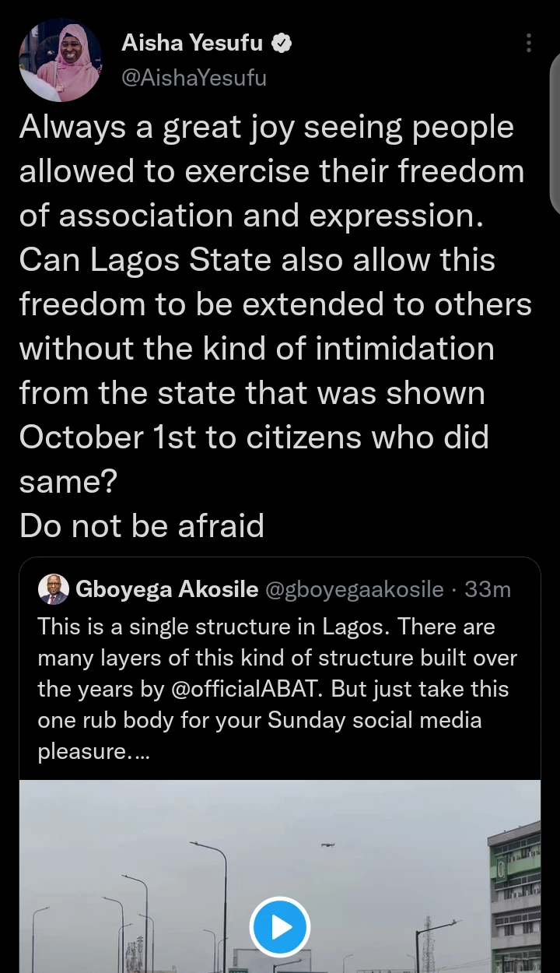Tap 'one rub body for your Sunday' line
560x973 pixels.
click(x=259, y=720)
